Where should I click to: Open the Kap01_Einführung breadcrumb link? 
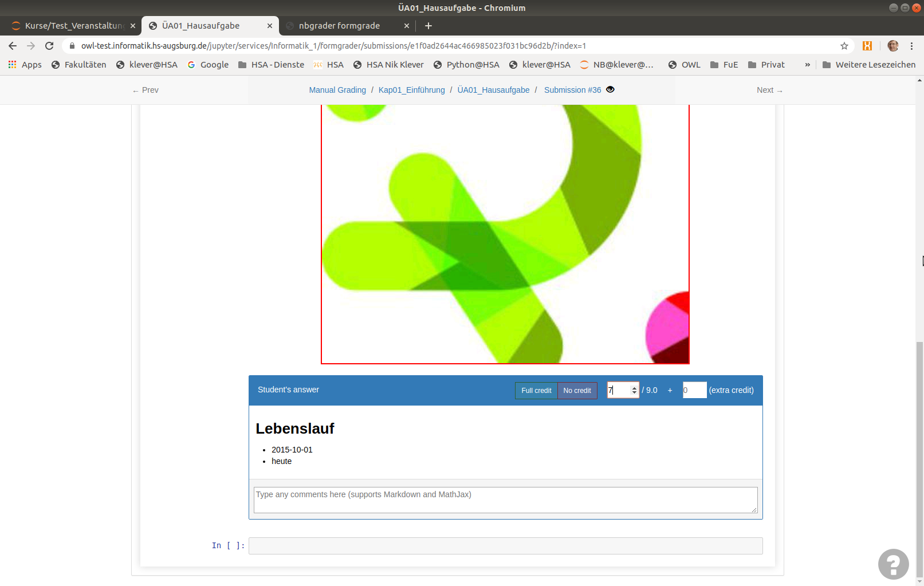point(412,90)
